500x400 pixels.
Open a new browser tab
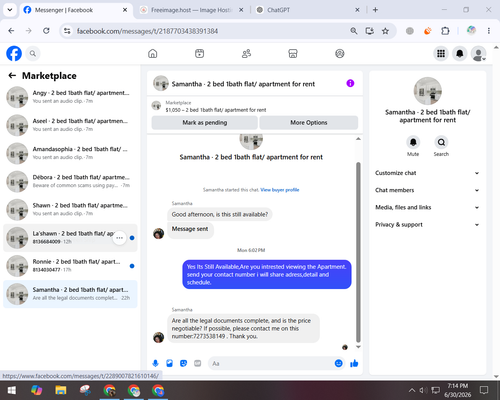coord(375,10)
